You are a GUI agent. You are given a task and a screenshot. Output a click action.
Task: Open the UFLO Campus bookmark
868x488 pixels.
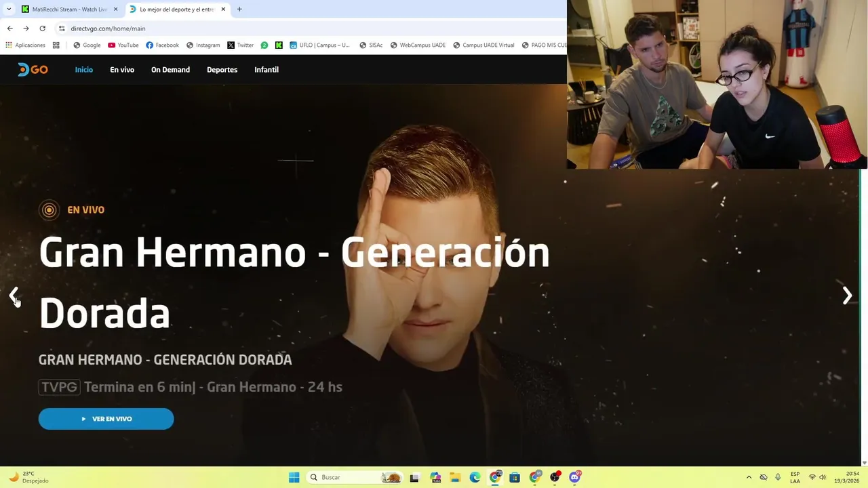pyautogui.click(x=319, y=45)
